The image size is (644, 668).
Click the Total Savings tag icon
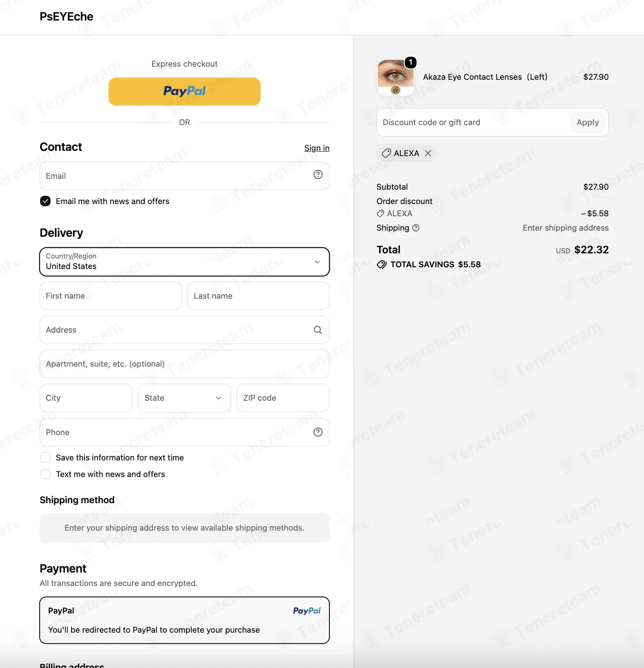coord(382,265)
